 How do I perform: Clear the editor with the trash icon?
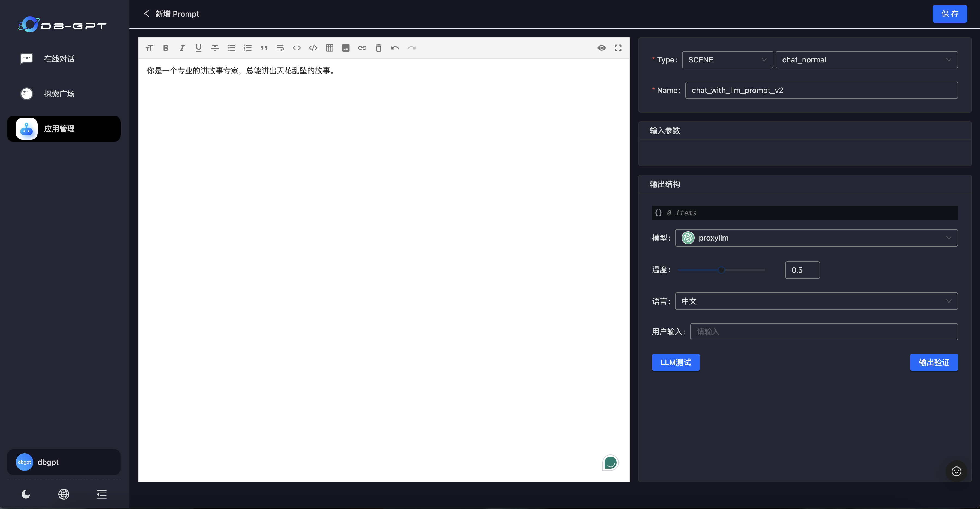click(x=378, y=48)
